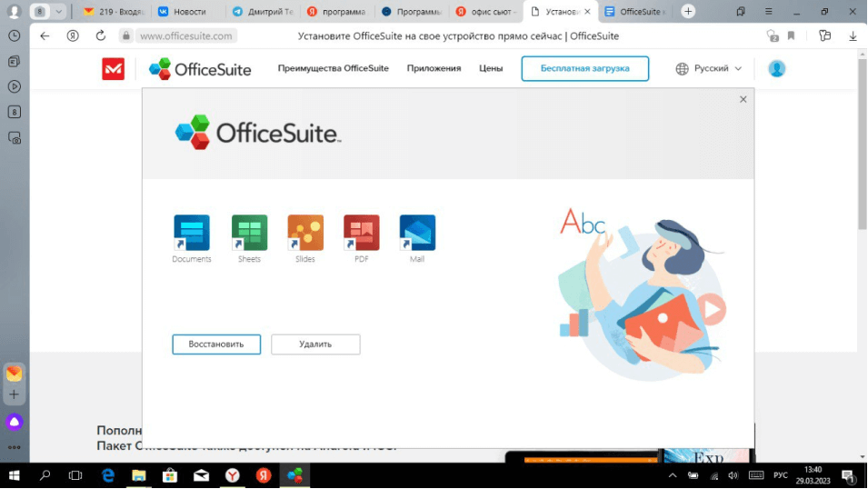Open the Slides app shortcut icon
The image size is (868, 489).
click(x=305, y=233)
